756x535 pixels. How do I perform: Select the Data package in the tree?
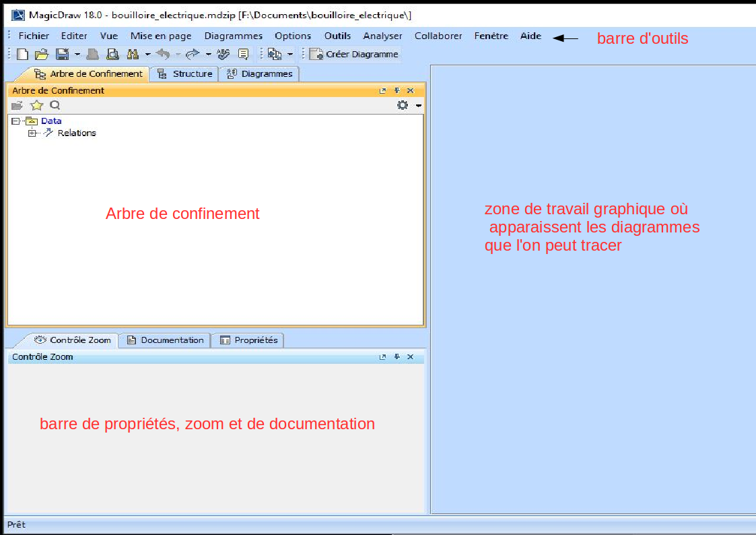tap(51, 121)
